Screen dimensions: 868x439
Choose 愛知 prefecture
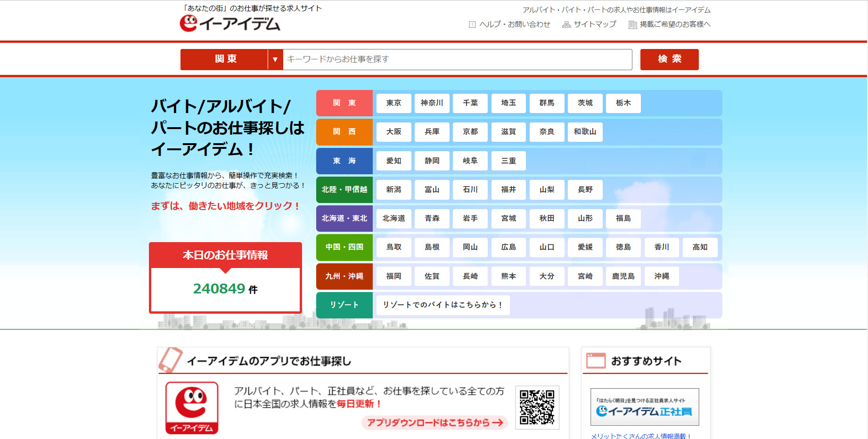[394, 161]
